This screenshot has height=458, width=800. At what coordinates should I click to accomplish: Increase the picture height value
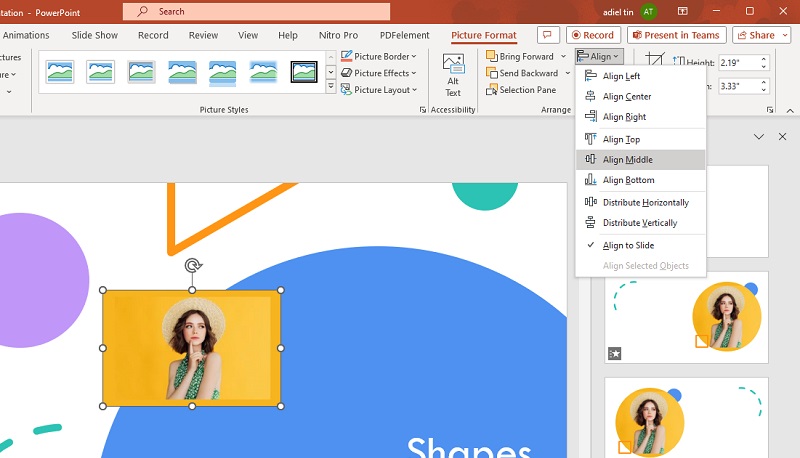pos(764,59)
